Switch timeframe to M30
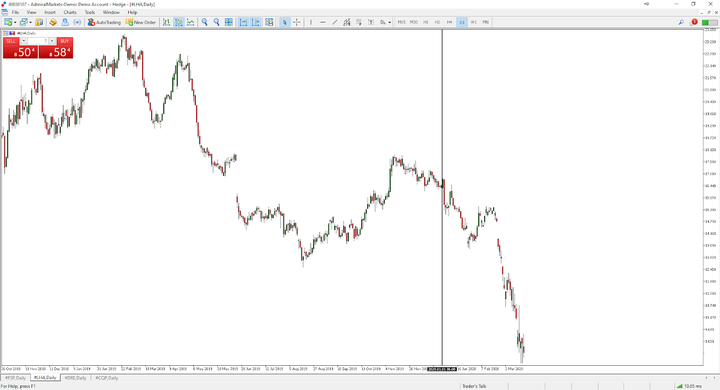 [x=414, y=22]
